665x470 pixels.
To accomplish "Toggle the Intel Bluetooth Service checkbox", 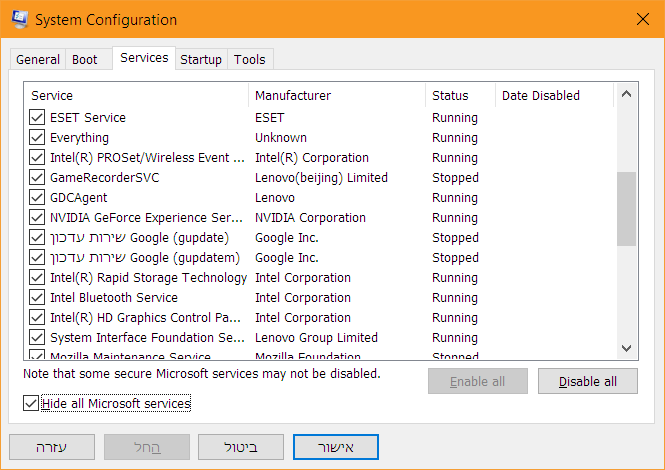I will coord(37,297).
